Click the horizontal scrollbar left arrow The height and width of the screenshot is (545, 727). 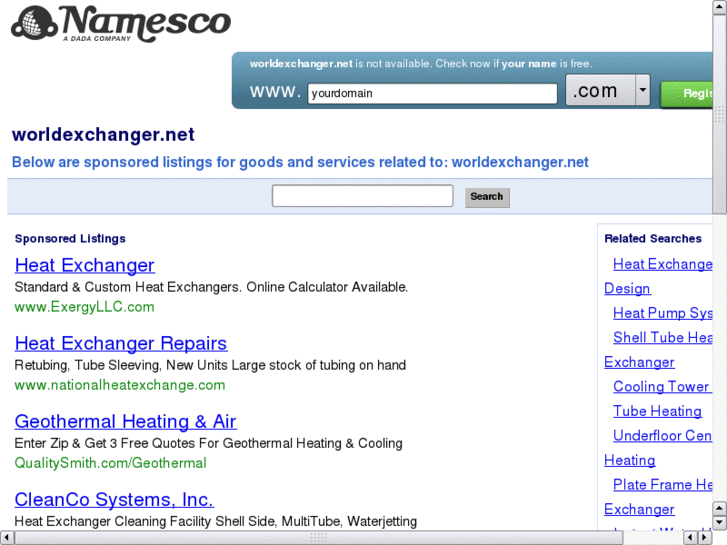tap(6, 538)
